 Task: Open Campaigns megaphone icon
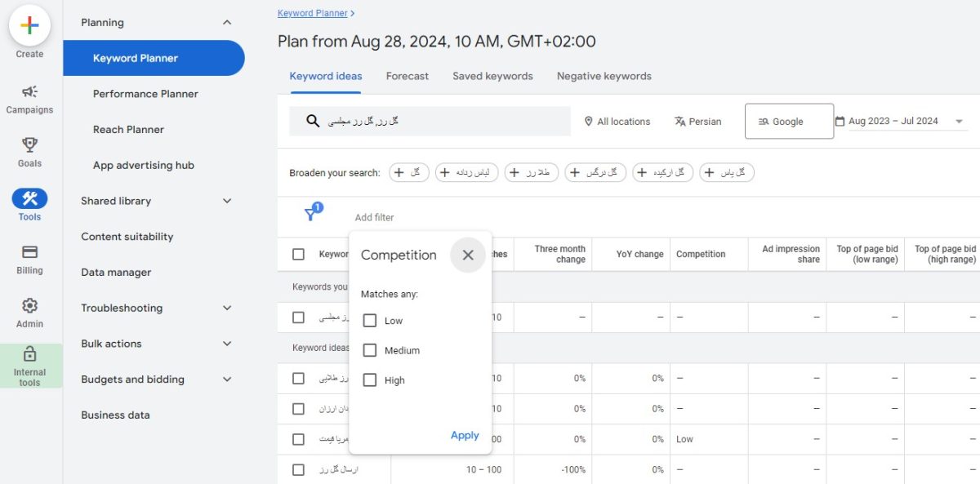pos(29,91)
